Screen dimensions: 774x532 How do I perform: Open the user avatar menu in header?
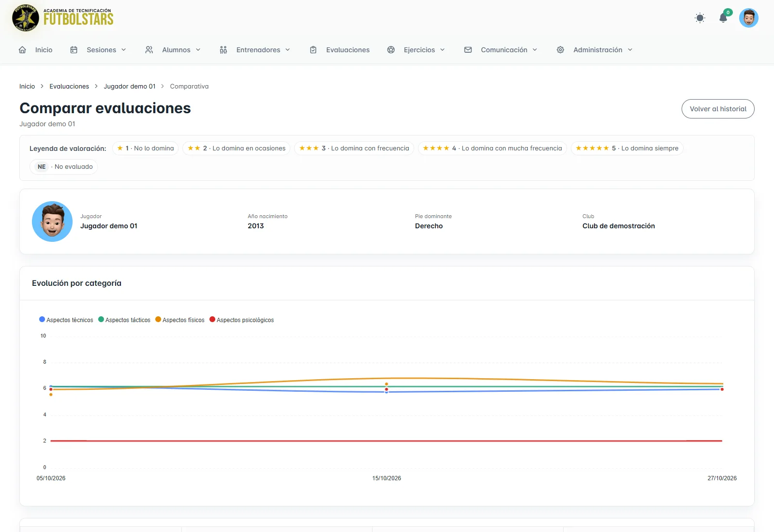click(x=749, y=18)
